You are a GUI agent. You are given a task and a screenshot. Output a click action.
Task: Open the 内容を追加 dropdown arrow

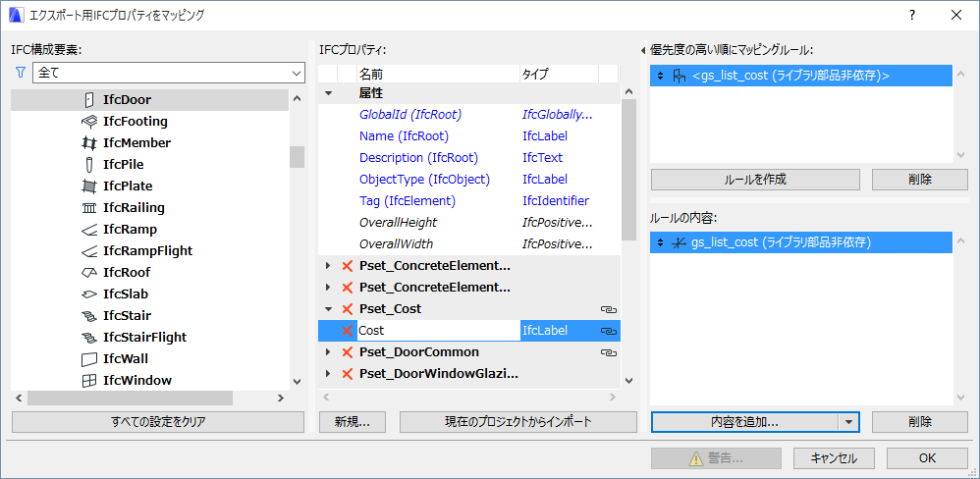(x=848, y=421)
